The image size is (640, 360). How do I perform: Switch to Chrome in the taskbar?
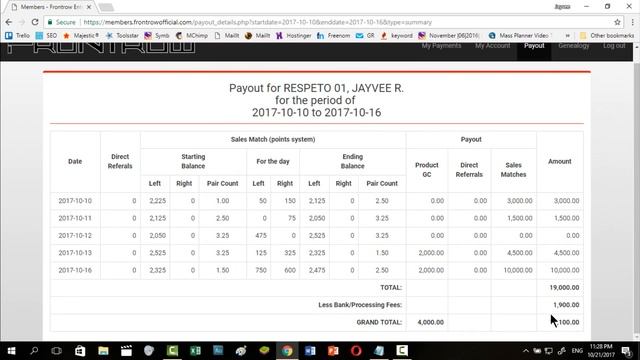(287, 351)
